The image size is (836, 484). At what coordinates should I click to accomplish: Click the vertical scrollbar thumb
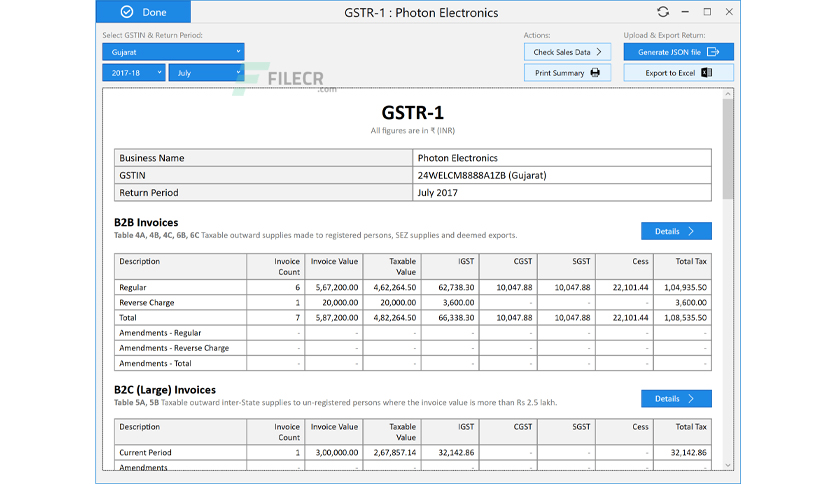tap(728, 149)
